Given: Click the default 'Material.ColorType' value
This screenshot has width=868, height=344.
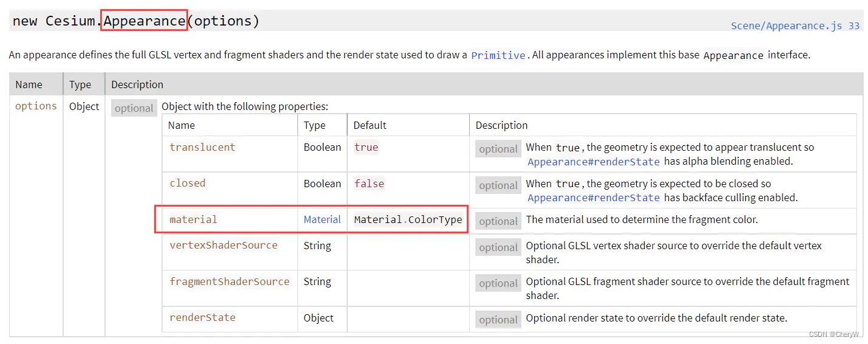Looking at the screenshot, I should [x=408, y=219].
